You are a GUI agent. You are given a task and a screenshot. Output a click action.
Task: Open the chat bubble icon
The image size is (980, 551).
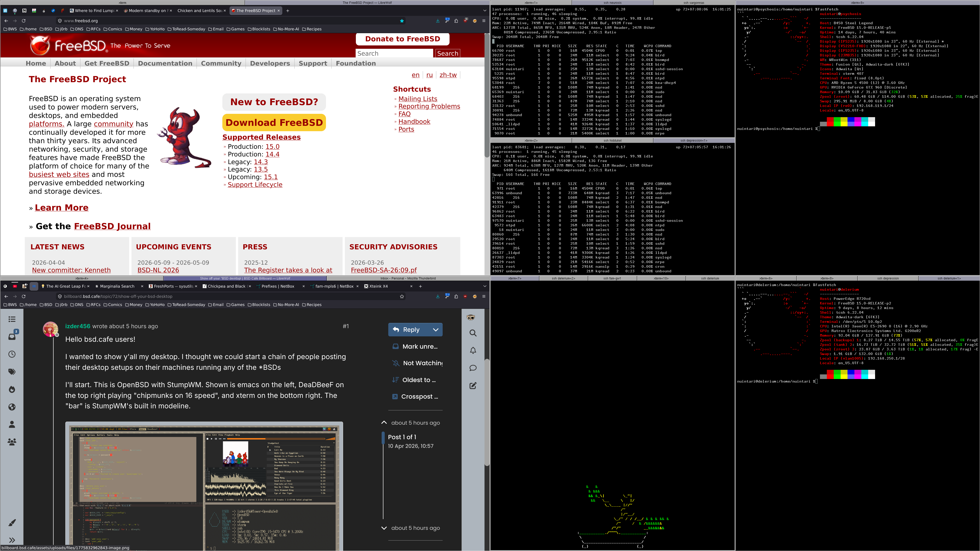[473, 368]
